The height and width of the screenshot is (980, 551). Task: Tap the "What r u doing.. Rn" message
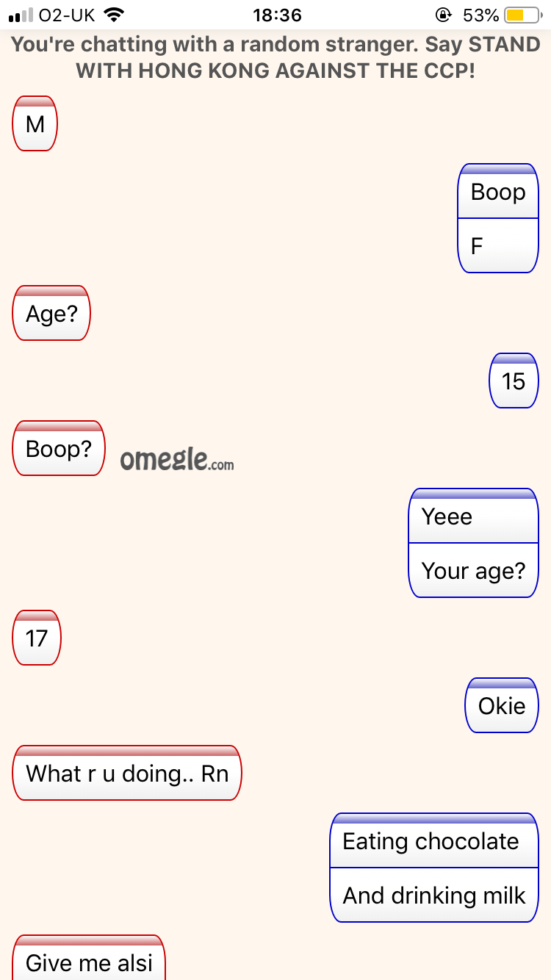(x=127, y=773)
